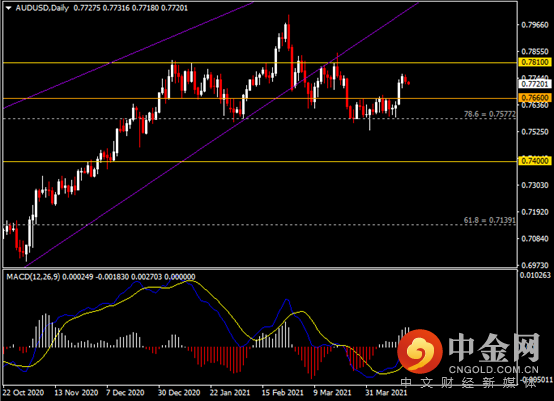Click the 0.71920 price scale value

(x=535, y=212)
